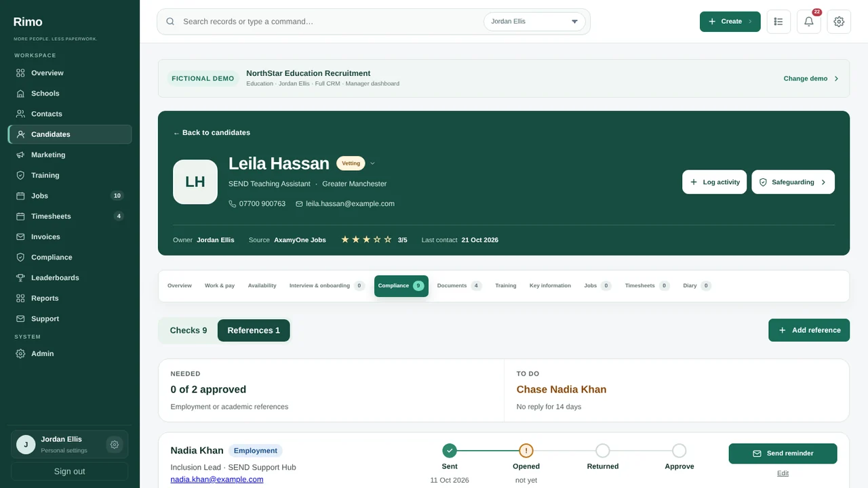Switch to Checks 9 view

(189, 331)
